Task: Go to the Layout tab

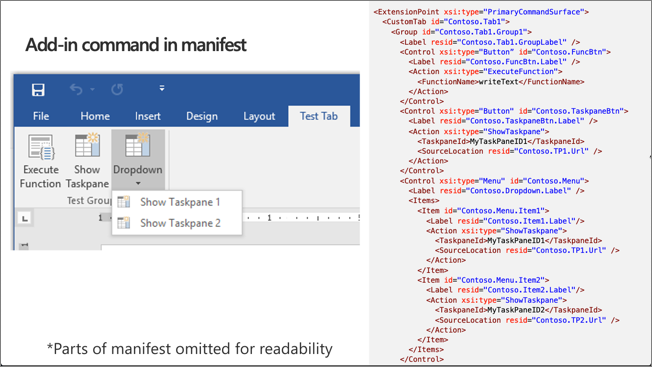Action: 259,116
